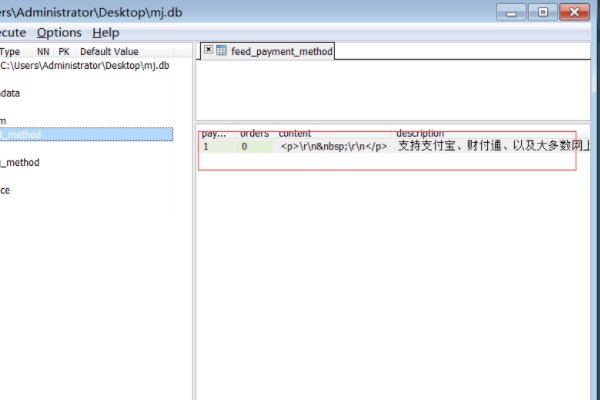Open the Help menu
The image size is (600, 400).
(x=105, y=32)
